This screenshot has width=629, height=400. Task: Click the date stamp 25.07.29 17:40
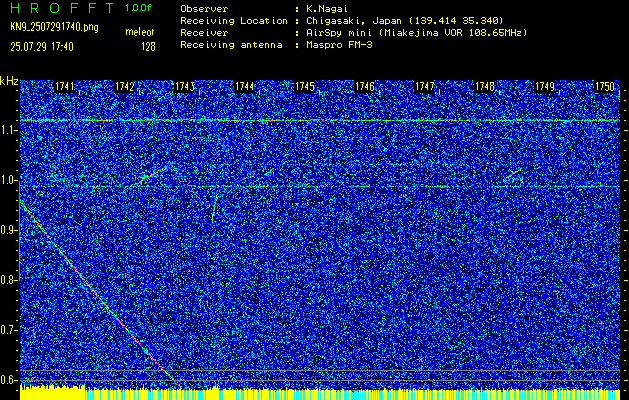[42, 47]
